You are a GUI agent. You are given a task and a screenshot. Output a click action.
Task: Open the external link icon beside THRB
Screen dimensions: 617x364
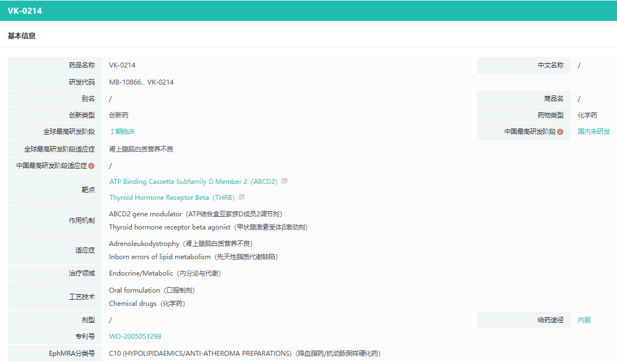[x=242, y=197]
